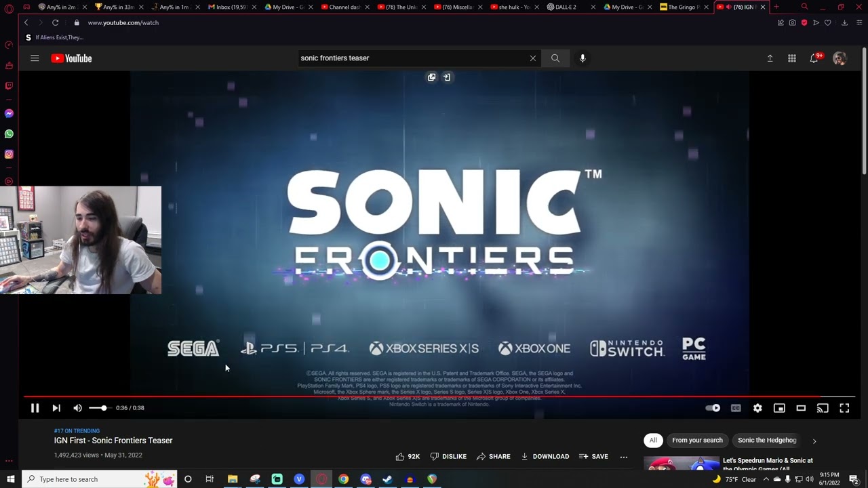This screenshot has width=868, height=488.
Task: Open the #17 ON TRENDING link
Action: 77,431
